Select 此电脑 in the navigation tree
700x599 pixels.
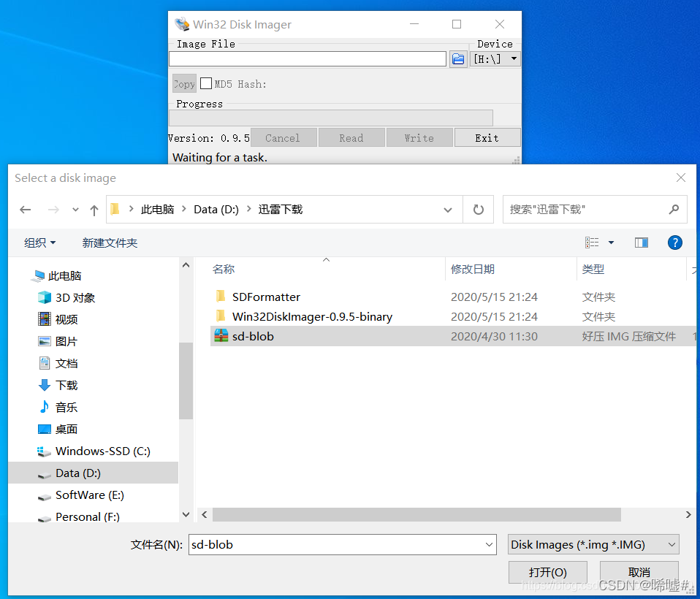coord(65,276)
